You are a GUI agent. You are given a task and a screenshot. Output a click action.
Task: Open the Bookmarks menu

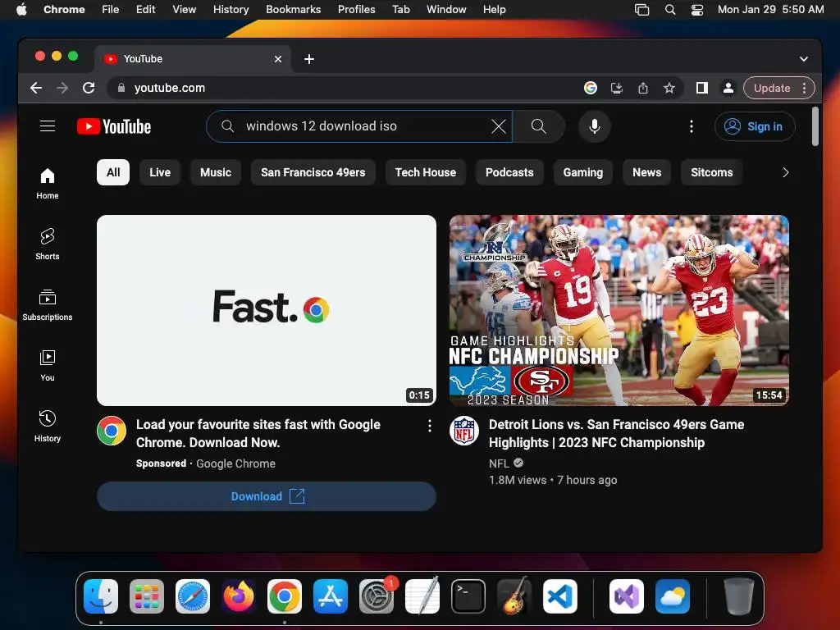point(293,9)
